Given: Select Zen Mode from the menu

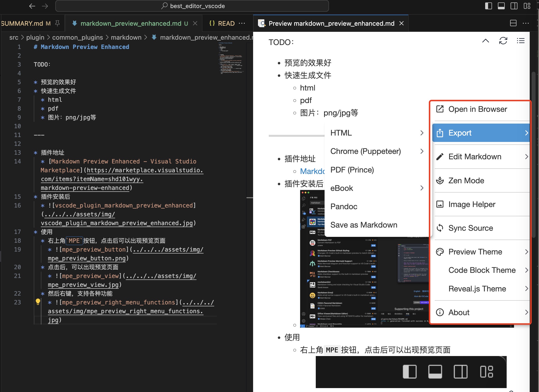Looking at the screenshot, I should 481,181.
